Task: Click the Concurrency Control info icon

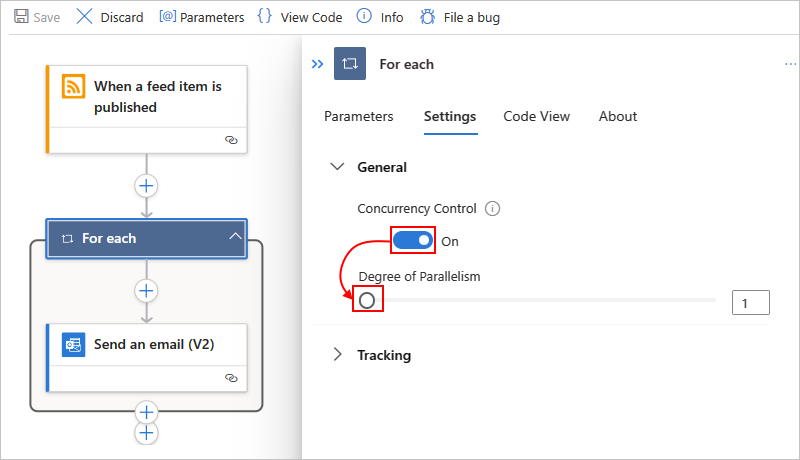Action: coord(492,209)
